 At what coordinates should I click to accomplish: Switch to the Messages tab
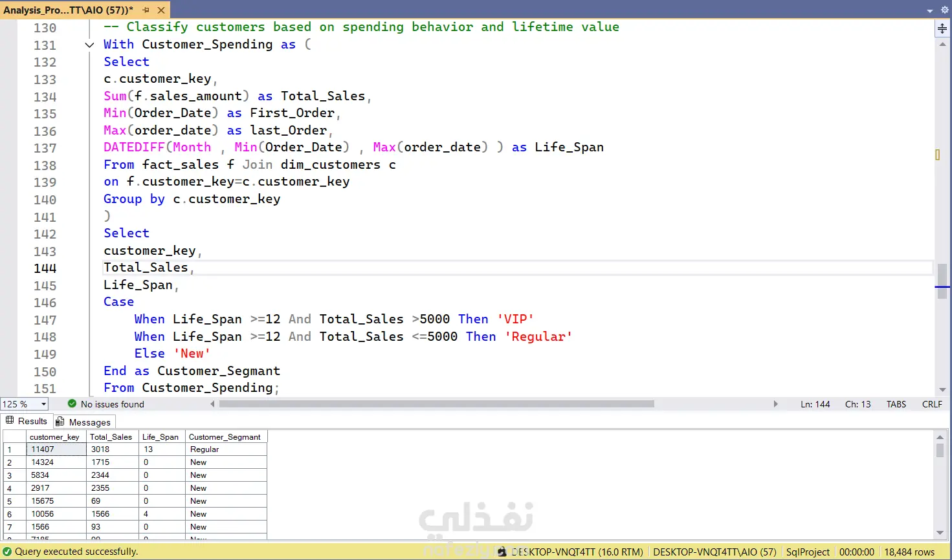click(x=83, y=422)
